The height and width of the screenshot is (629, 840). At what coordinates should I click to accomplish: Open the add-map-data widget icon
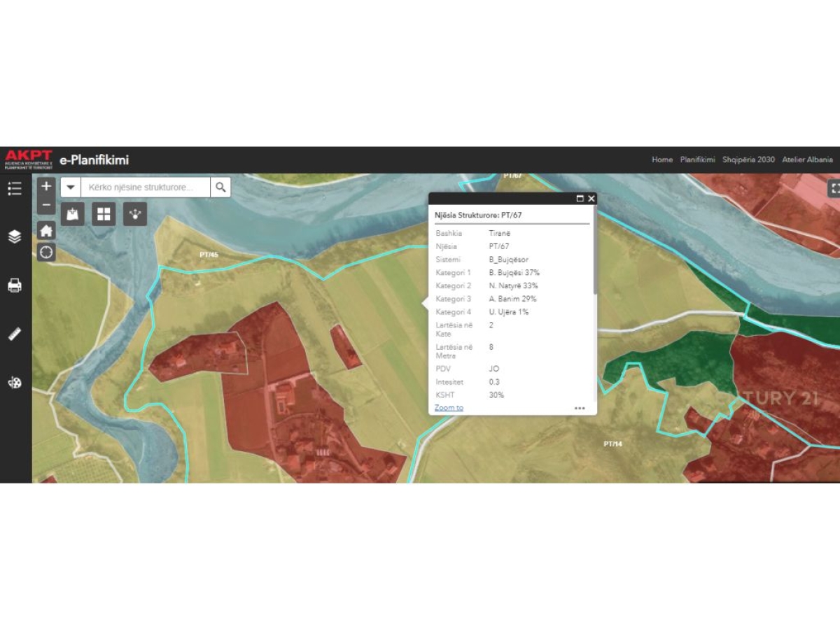(73, 214)
